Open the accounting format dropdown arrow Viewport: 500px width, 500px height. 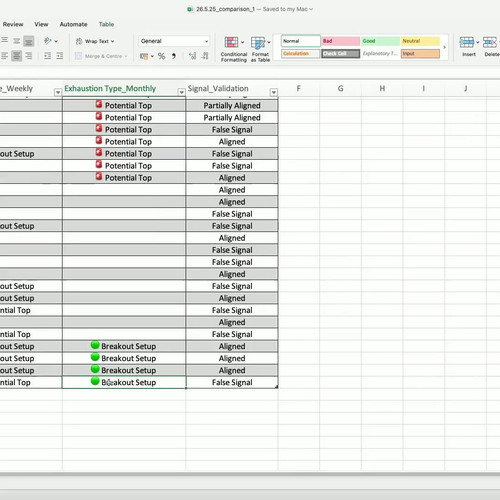click(x=152, y=56)
